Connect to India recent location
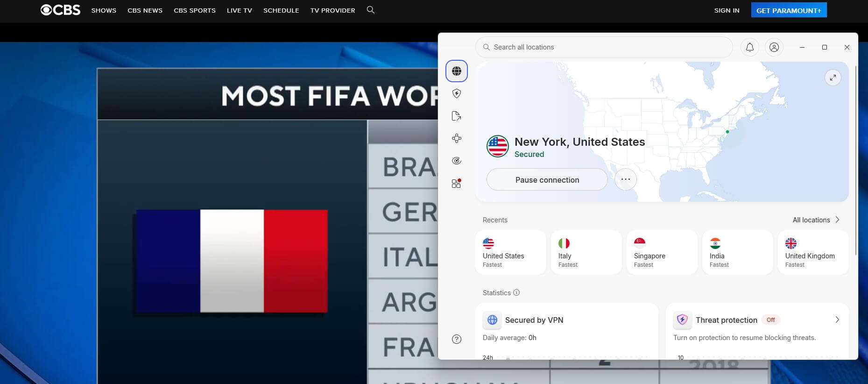This screenshot has width=868, height=384. click(738, 252)
